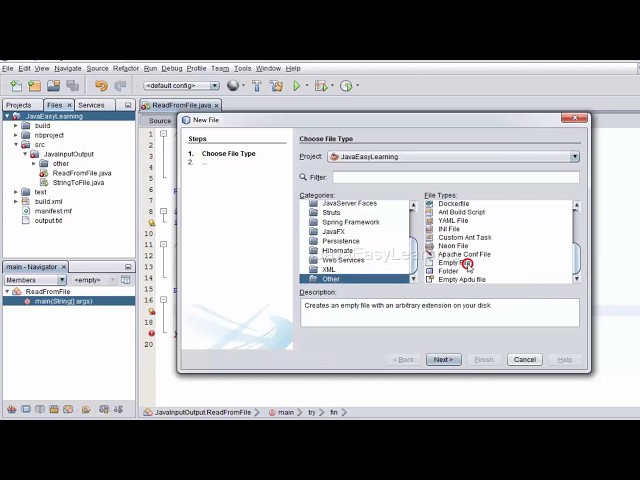Switch to the Services tab
The height and width of the screenshot is (480, 640).
91,105
